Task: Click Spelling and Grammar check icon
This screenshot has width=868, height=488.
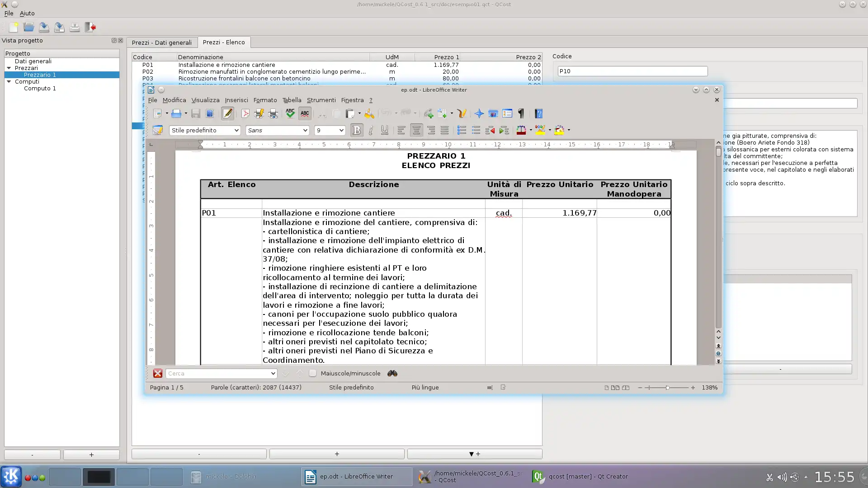Action: (290, 114)
